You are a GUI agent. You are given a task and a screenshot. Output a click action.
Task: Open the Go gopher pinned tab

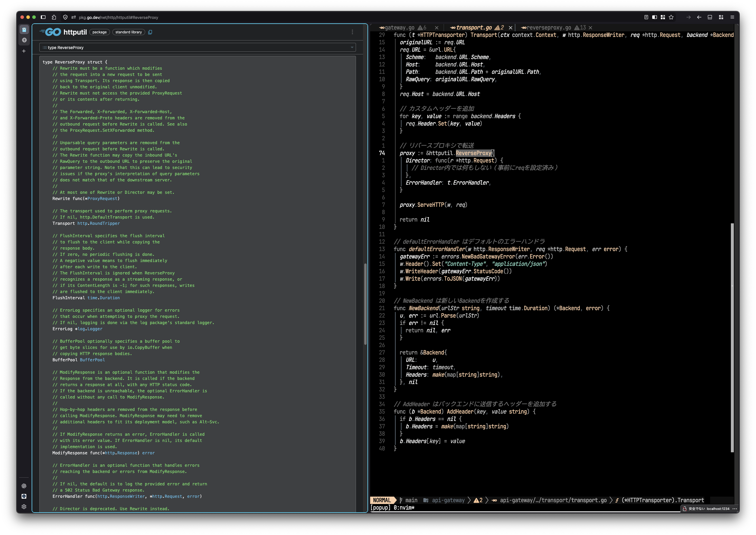point(24,30)
